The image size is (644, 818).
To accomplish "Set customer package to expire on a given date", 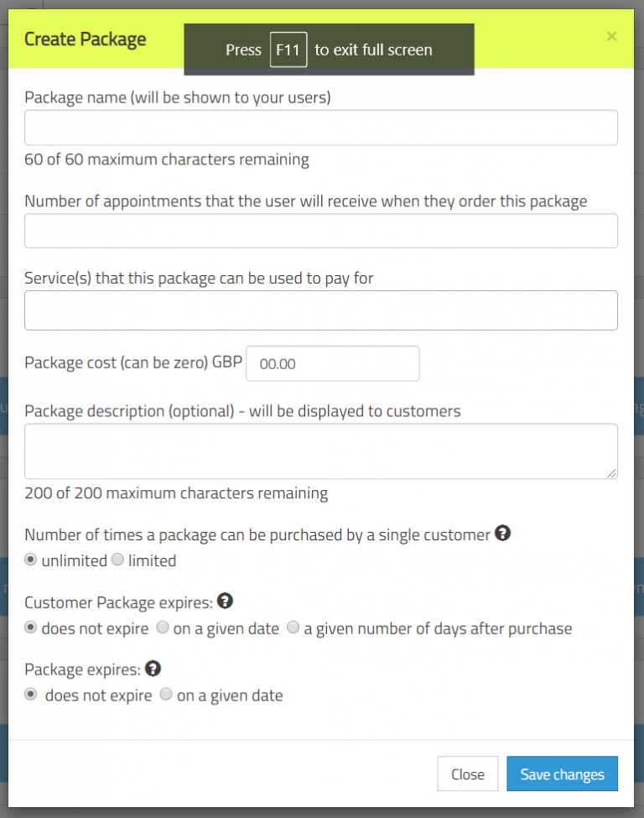I will pyautogui.click(x=163, y=628).
